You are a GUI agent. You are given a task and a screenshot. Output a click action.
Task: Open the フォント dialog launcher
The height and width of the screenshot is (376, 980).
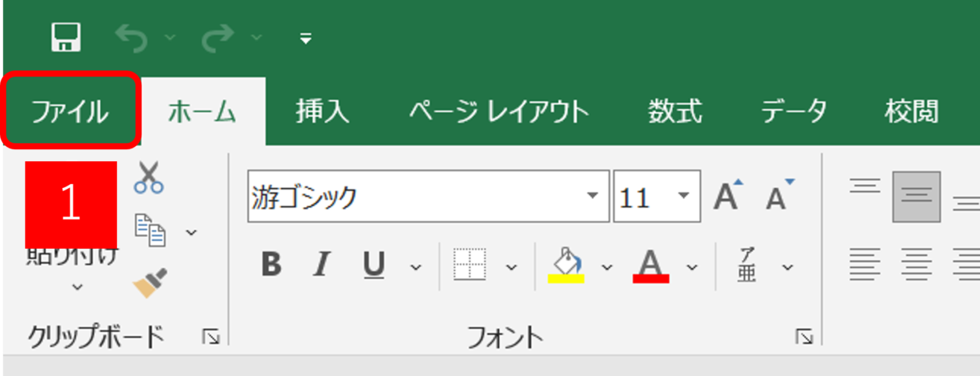pos(805,337)
